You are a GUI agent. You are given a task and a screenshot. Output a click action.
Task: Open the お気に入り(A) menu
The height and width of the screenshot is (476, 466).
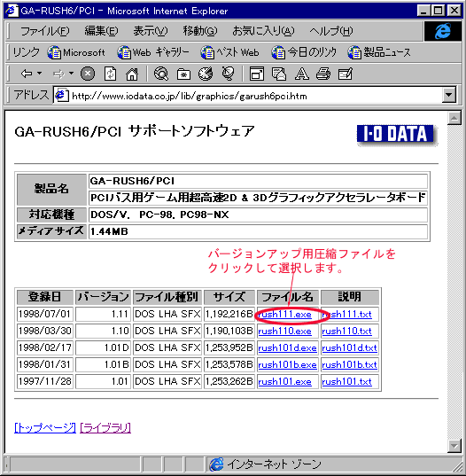tap(263, 31)
